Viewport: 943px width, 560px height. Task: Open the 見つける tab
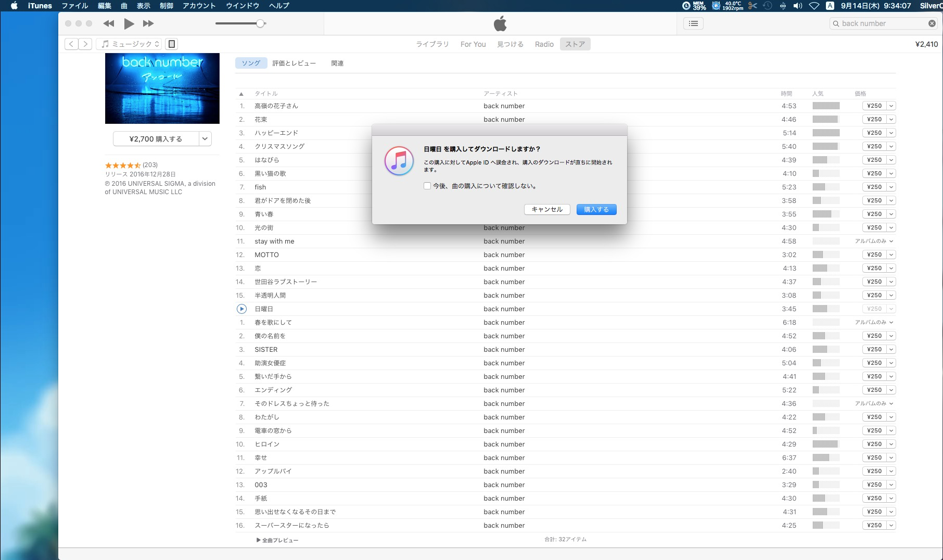click(x=510, y=44)
